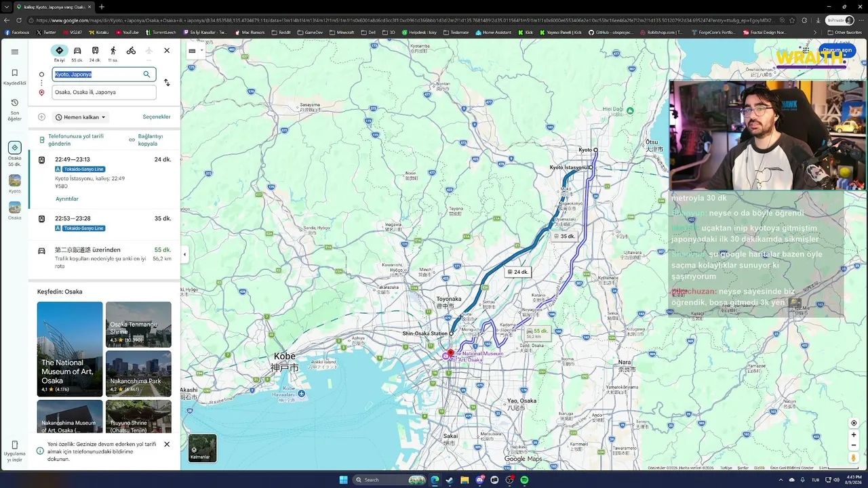This screenshot has height=488, width=868.
Task: Center the map on your location
Action: coord(854,423)
